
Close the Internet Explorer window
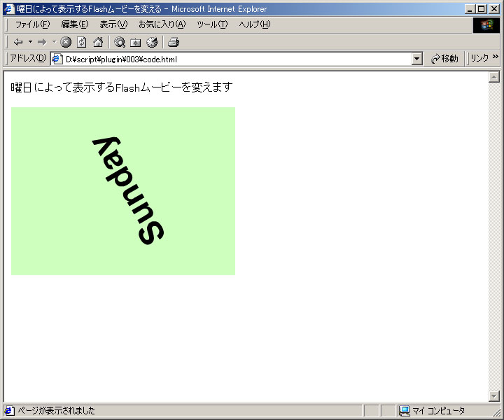pyautogui.click(x=494, y=9)
